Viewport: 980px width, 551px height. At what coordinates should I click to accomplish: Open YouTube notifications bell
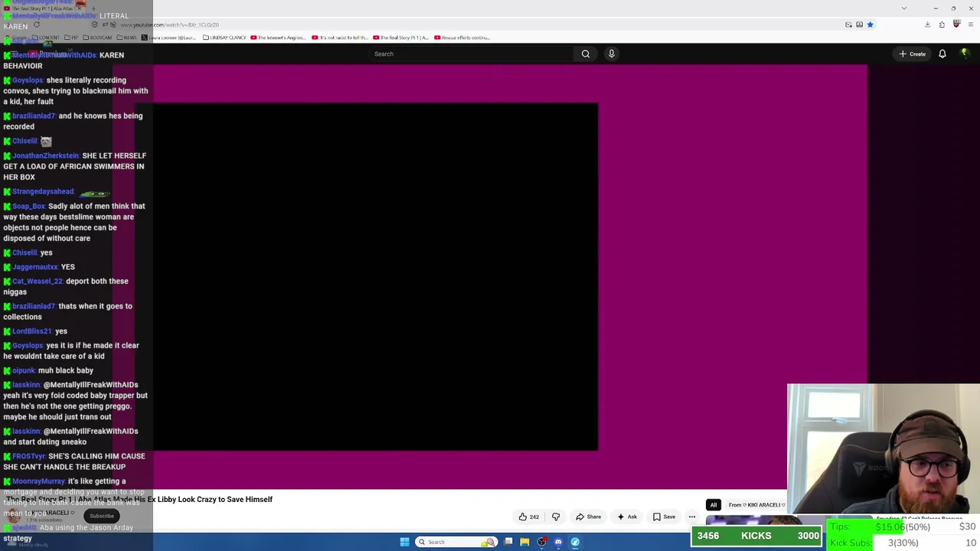click(x=942, y=54)
